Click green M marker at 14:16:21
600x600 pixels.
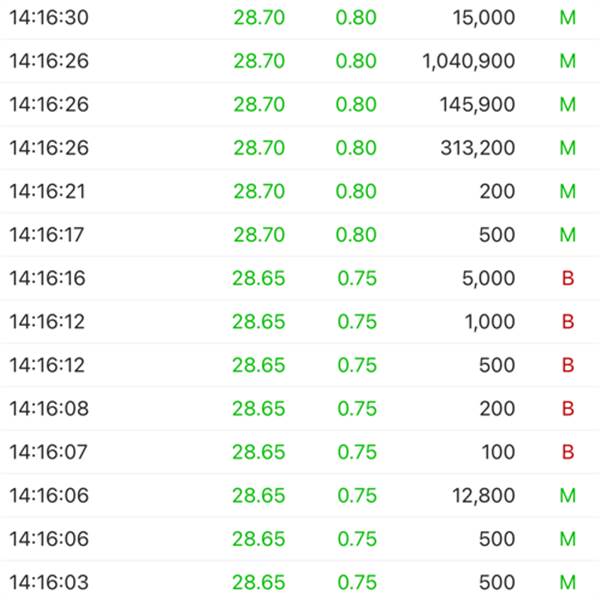pos(568,191)
